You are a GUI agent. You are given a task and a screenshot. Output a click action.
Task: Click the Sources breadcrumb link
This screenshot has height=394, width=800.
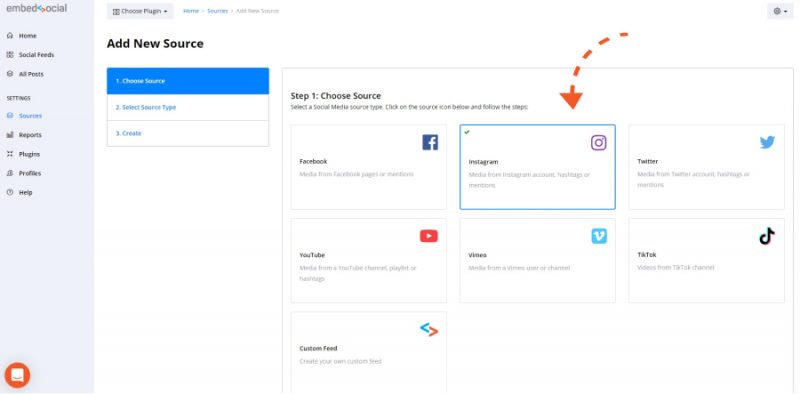[x=217, y=11]
